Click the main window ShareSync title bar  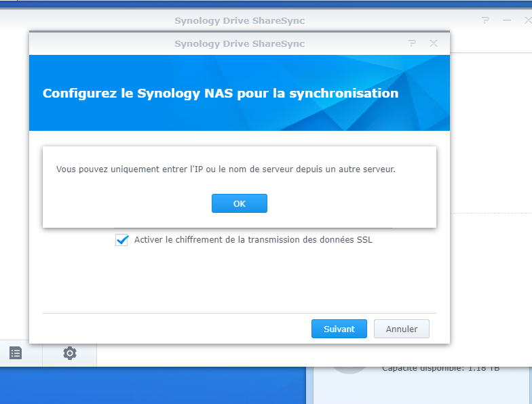pyautogui.click(x=240, y=20)
